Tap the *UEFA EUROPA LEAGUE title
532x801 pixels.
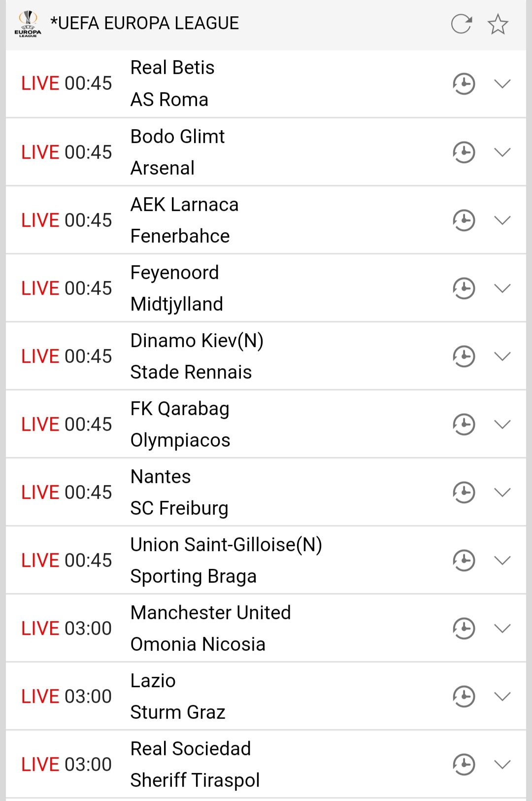(x=144, y=23)
